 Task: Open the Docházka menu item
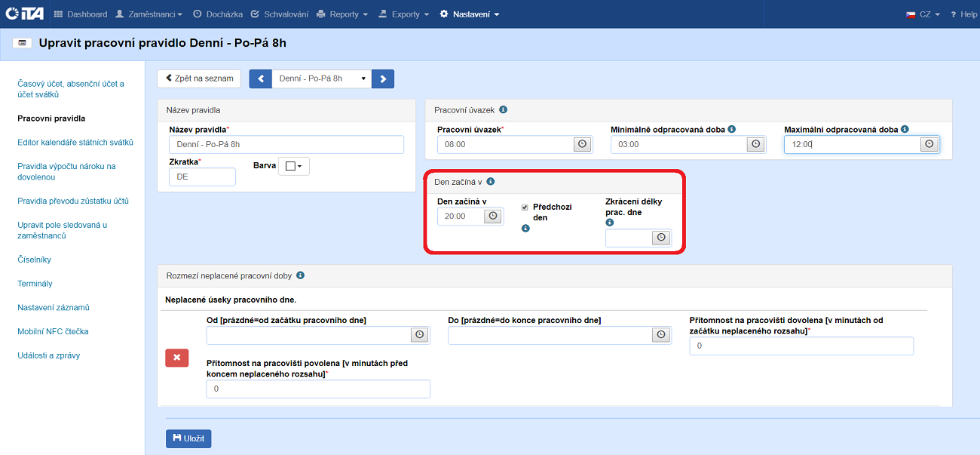tap(217, 14)
